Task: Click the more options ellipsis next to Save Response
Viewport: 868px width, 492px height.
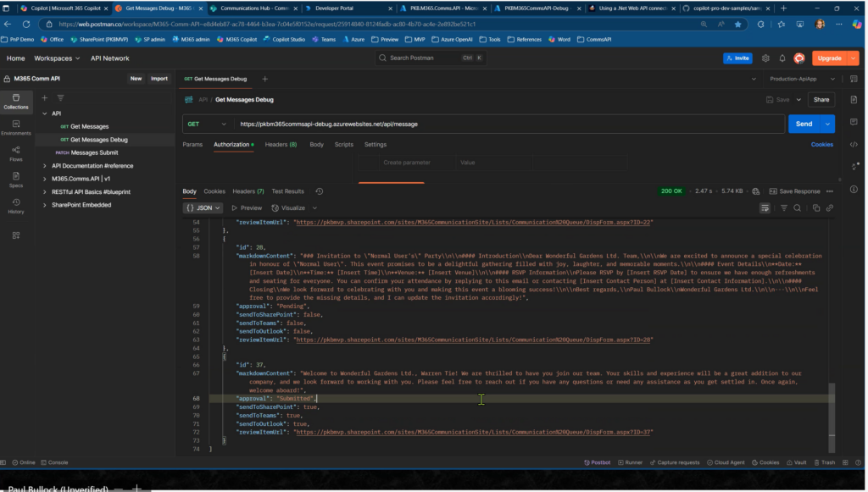Action: pyautogui.click(x=829, y=191)
